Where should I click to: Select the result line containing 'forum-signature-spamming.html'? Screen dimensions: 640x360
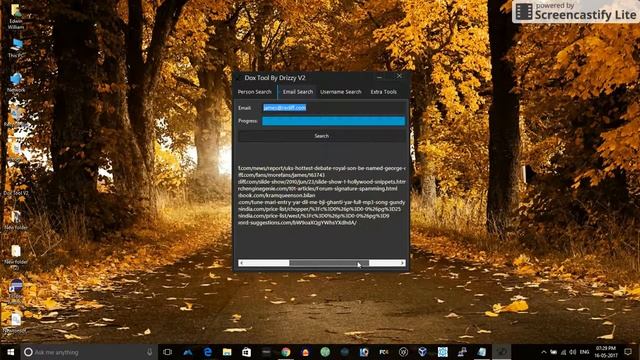tap(318, 189)
